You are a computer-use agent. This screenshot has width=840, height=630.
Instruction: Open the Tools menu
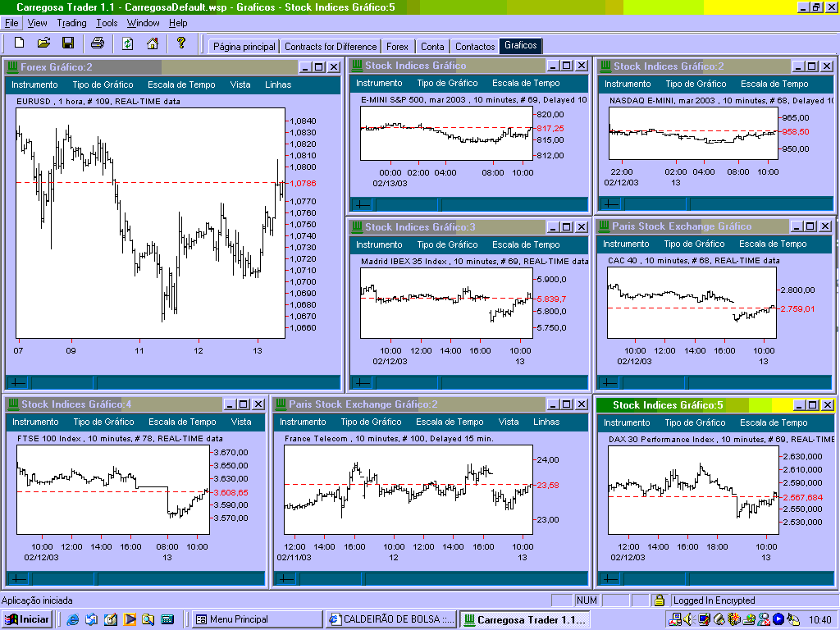click(x=107, y=23)
